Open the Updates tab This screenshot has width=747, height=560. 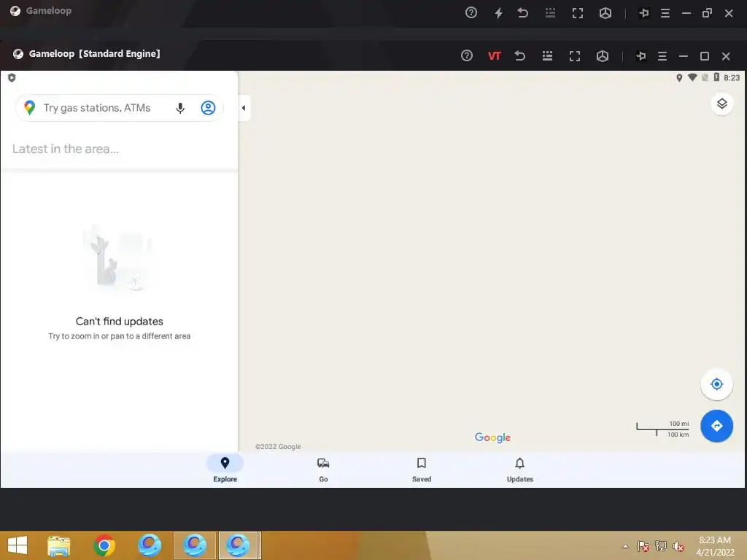519,469
